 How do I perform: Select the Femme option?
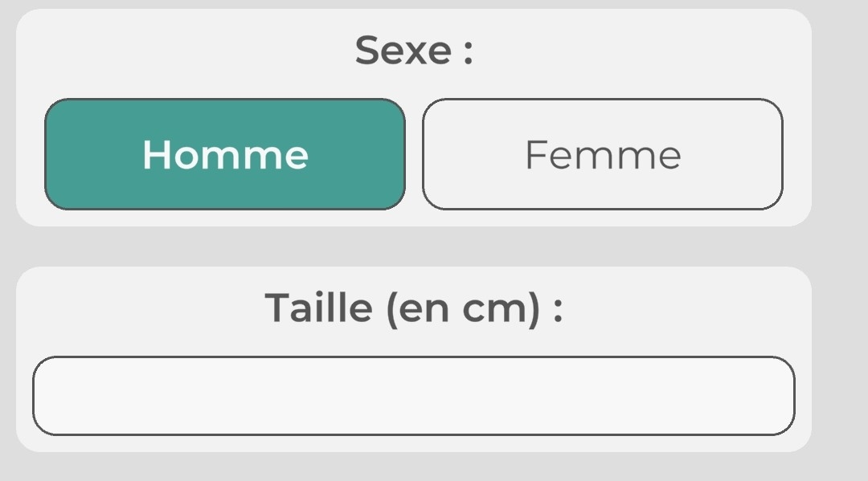pos(603,154)
